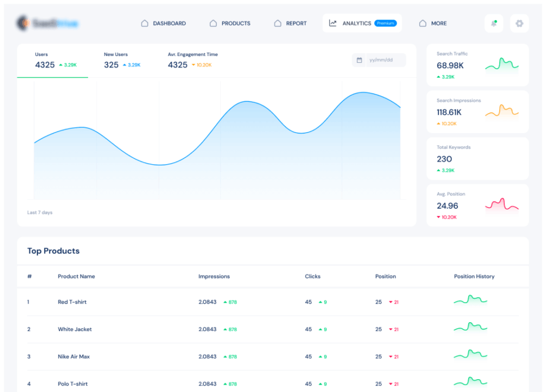Select the Avr. Engagement Time tab
Image resolution: width=546 pixels, height=392 pixels.
(192, 60)
